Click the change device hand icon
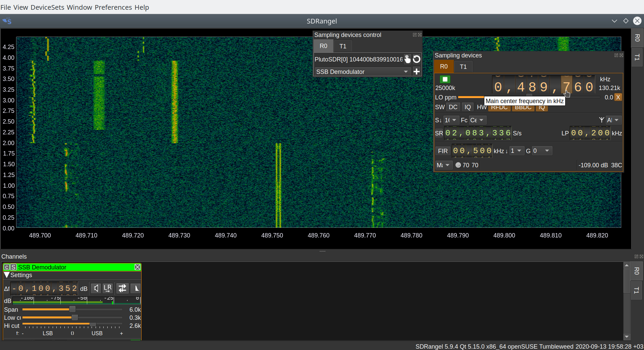The height and width of the screenshot is (350, 644). 407,59
